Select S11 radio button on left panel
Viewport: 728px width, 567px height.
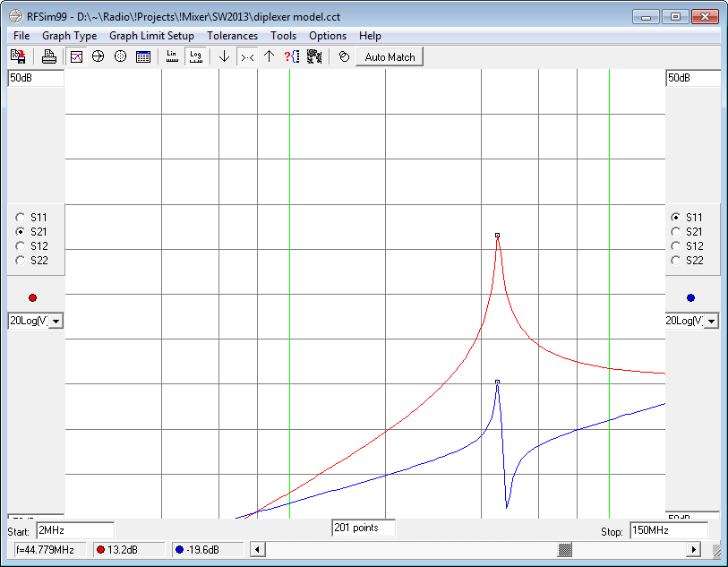pos(21,218)
